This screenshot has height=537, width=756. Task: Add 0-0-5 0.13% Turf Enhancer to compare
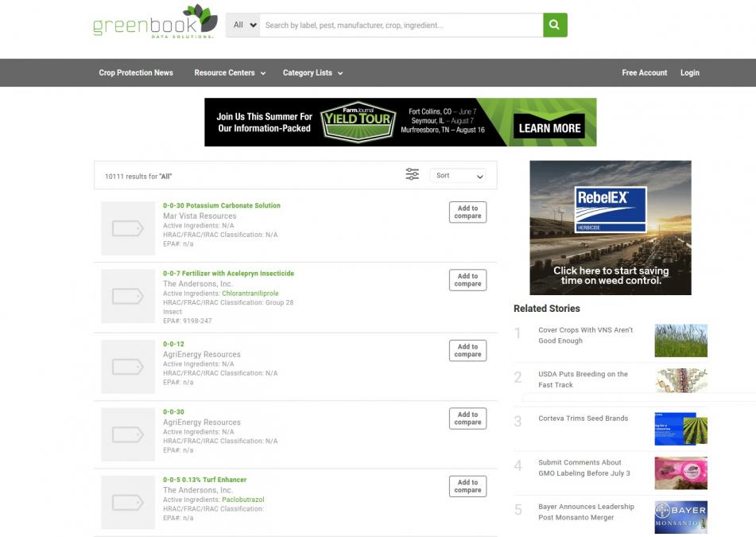click(467, 486)
